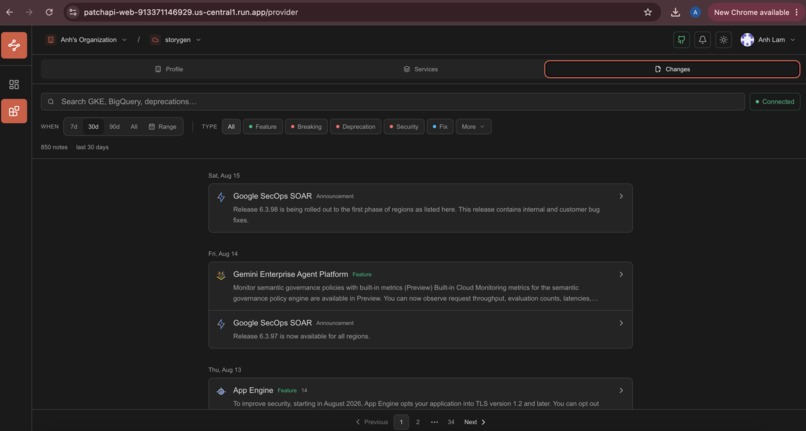Click the storygen project icon

tap(155, 40)
